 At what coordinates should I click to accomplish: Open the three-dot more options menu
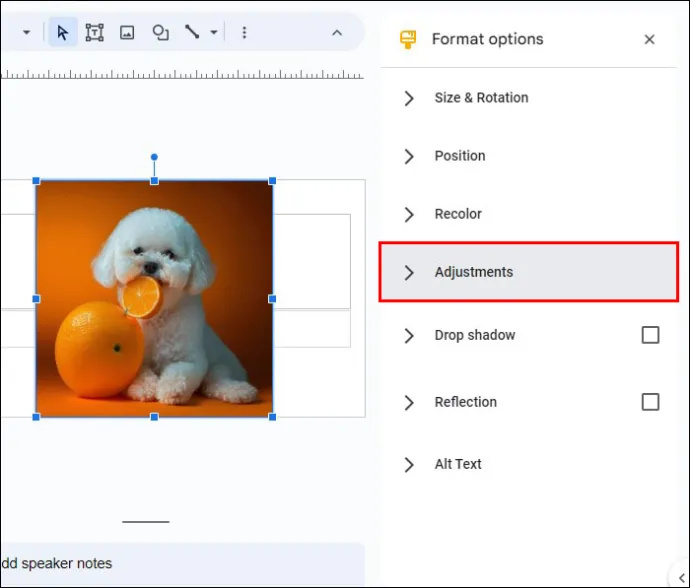click(x=244, y=33)
